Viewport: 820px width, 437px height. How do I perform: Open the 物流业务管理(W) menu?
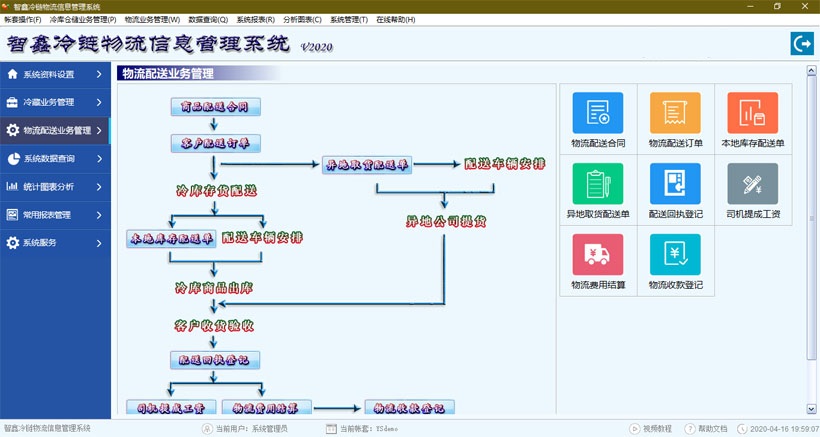pyautogui.click(x=152, y=19)
